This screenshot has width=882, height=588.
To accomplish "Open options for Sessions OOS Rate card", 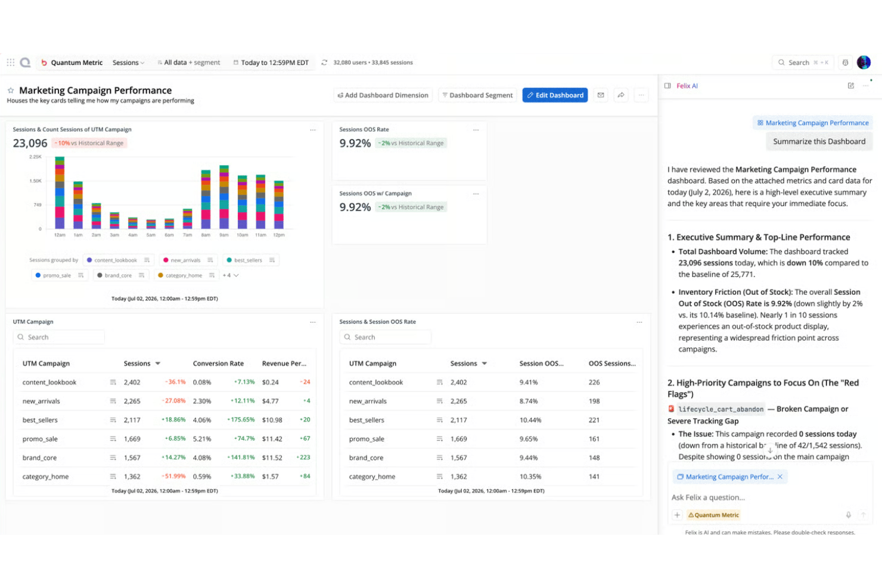I will tap(476, 129).
